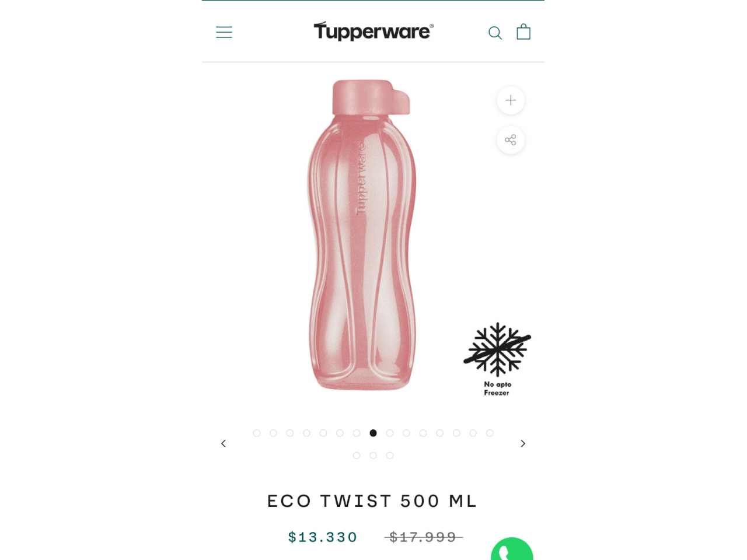The image size is (747, 560).
Task: Select the first dot in second row
Action: (357, 456)
